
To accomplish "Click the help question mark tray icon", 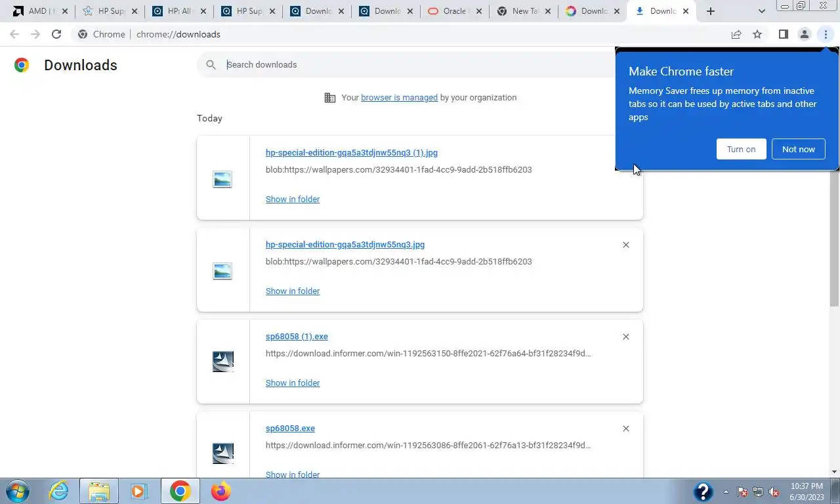I will (703, 492).
